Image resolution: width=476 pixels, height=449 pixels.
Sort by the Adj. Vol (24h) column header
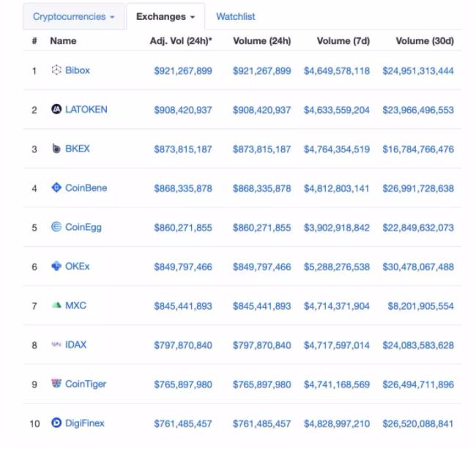click(x=181, y=41)
